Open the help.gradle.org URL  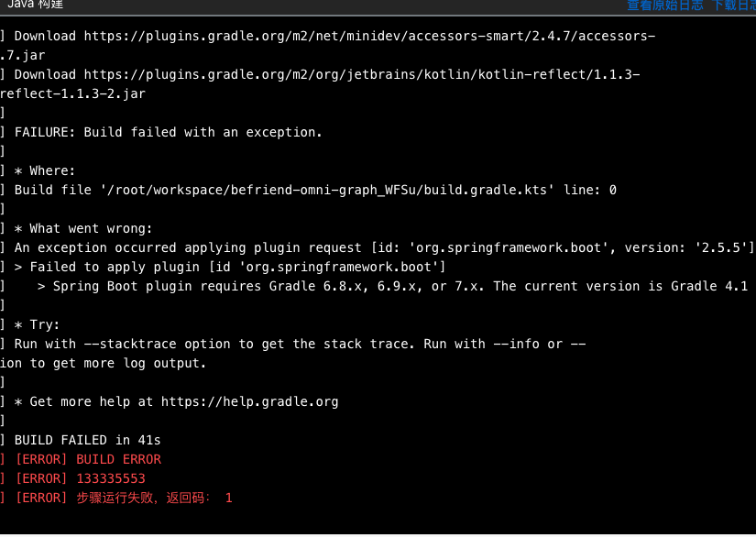(x=249, y=401)
